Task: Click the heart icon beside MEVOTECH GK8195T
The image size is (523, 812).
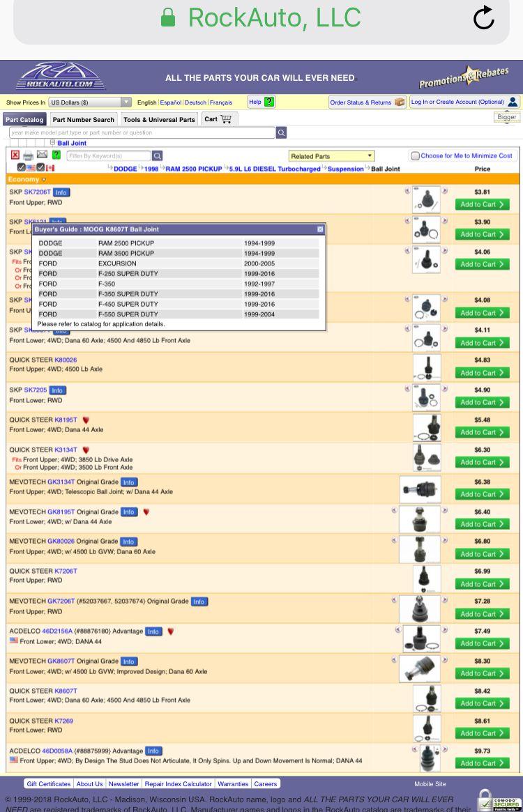Action: [x=146, y=512]
